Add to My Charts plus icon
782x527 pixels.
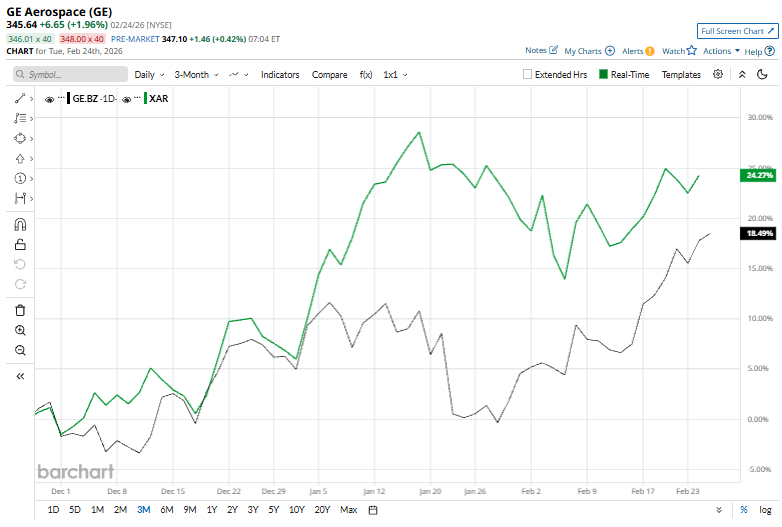click(609, 51)
